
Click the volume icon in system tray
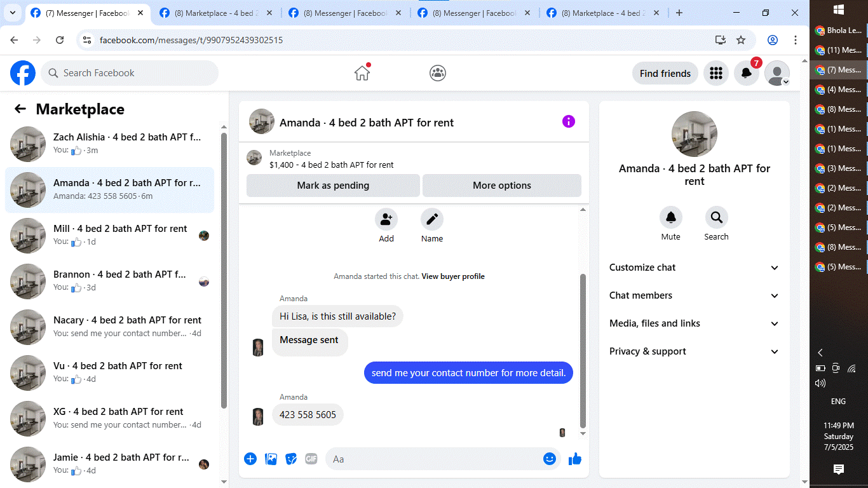click(820, 383)
